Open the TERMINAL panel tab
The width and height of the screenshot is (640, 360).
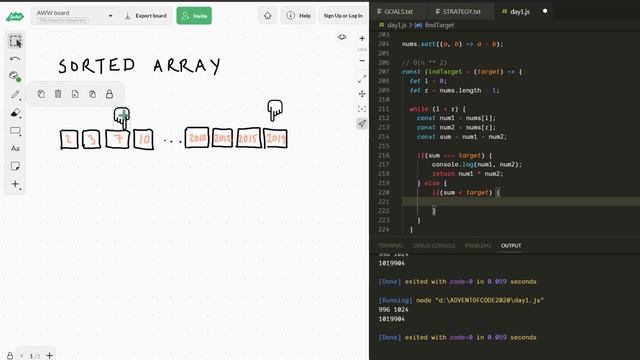pos(391,246)
